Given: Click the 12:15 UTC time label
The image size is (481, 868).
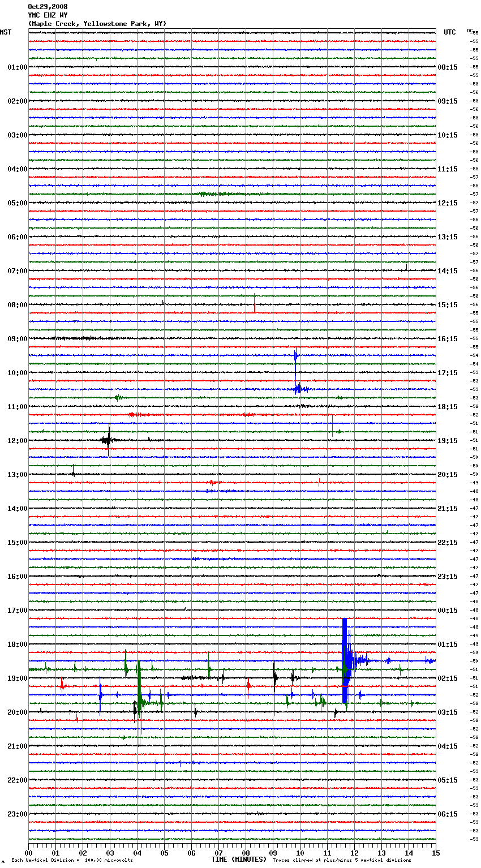Looking at the screenshot, I should [448, 203].
